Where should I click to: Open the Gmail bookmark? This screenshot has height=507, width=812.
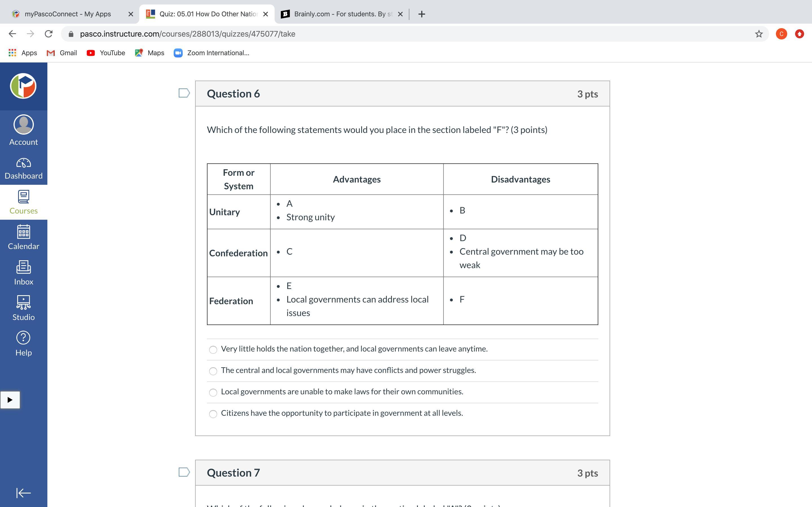click(62, 53)
